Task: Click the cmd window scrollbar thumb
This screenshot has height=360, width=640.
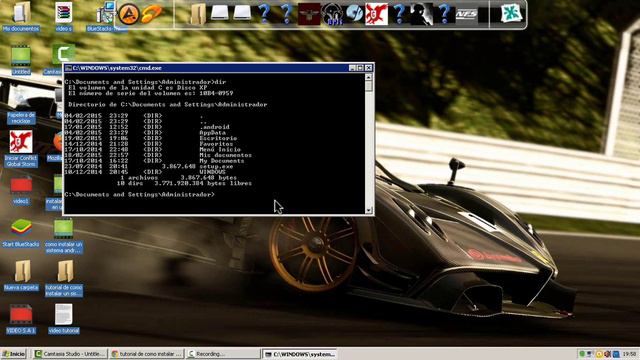Action: (369, 86)
